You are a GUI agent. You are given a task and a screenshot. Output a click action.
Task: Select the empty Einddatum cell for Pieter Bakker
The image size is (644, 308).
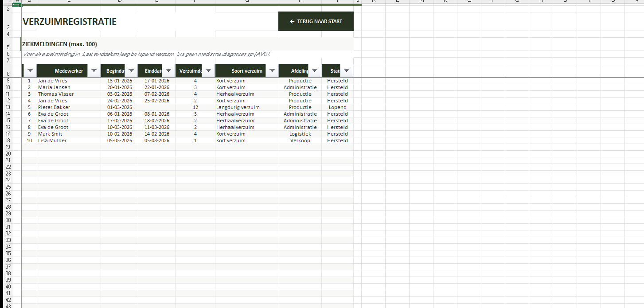coord(156,107)
